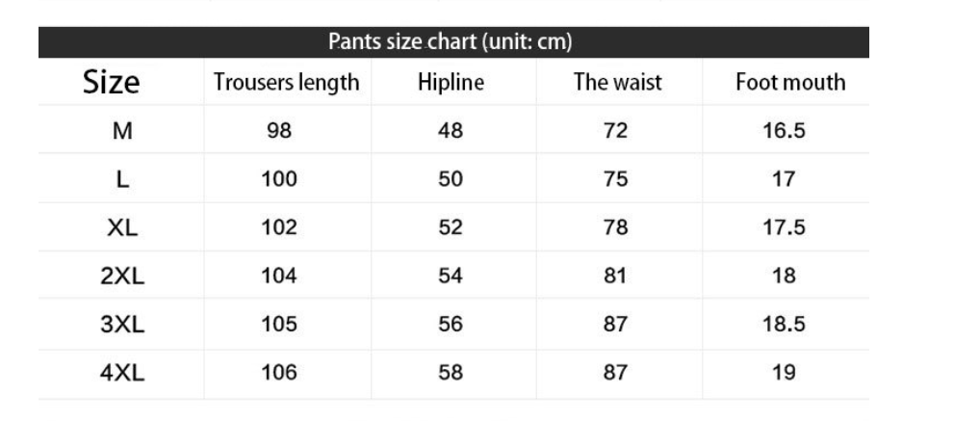The image size is (980, 421).
Task: Click the '2XL' size row label
Action: 122,276
